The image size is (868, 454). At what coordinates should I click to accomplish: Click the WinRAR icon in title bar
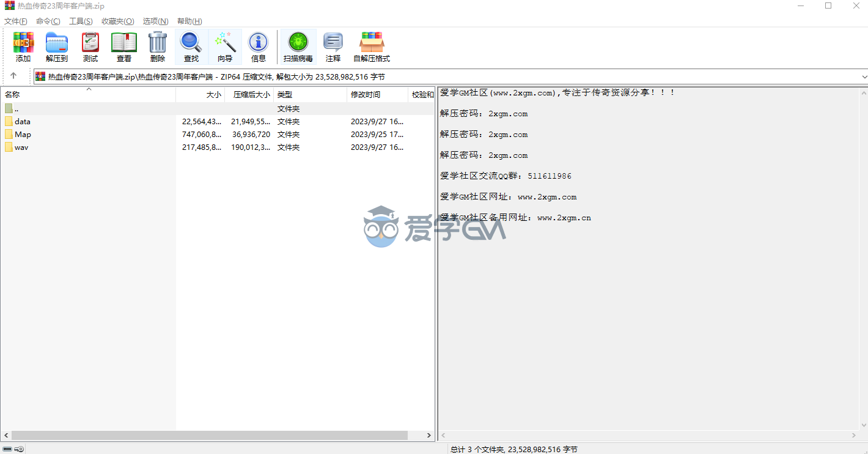click(9, 6)
